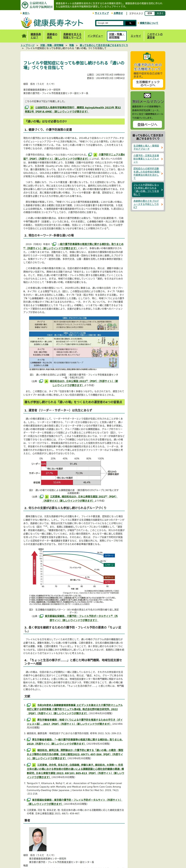Click the search magnifier button

tap(130, 23)
